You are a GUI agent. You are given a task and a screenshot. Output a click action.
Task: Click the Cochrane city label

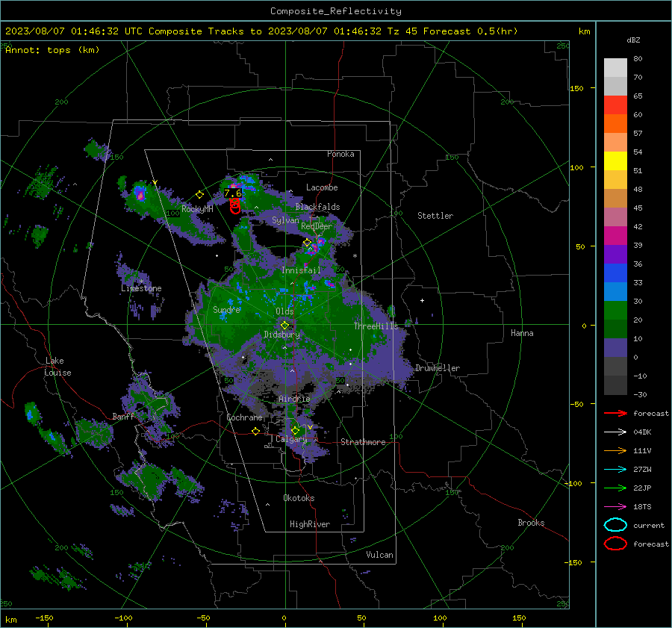tap(244, 417)
